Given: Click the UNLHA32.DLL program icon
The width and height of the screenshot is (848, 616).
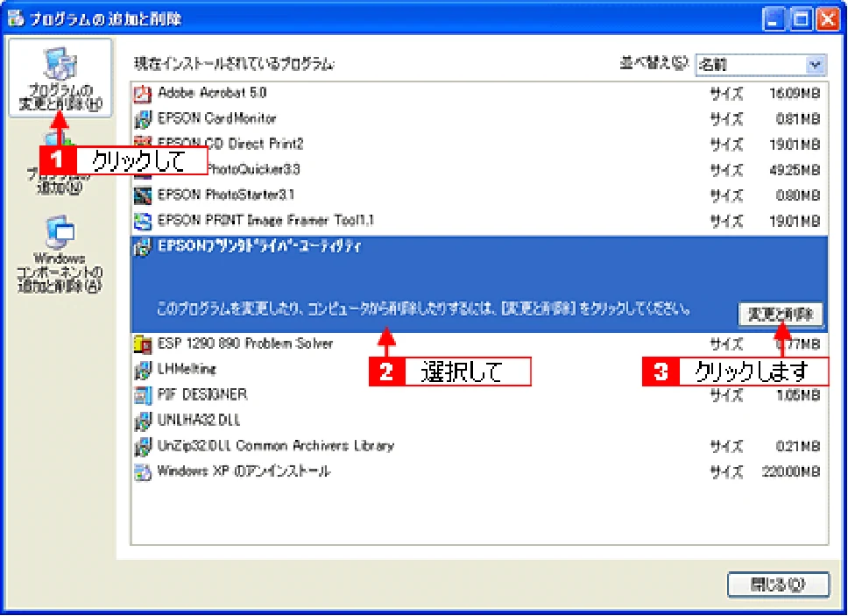Looking at the screenshot, I should click(x=143, y=421).
